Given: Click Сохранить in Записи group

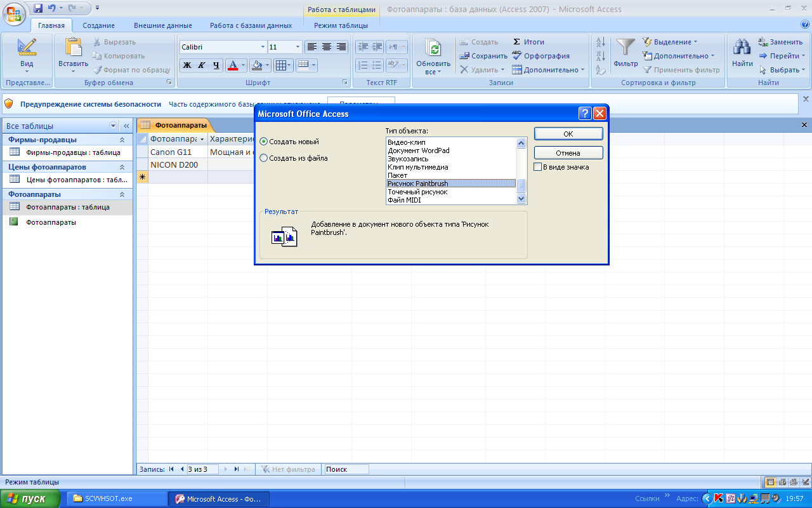Looking at the screenshot, I should (x=483, y=56).
